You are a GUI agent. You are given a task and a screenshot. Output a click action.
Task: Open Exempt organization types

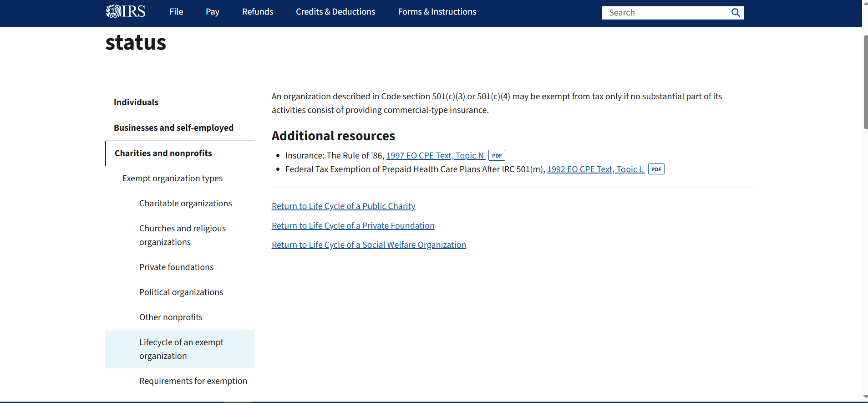pyautogui.click(x=173, y=179)
